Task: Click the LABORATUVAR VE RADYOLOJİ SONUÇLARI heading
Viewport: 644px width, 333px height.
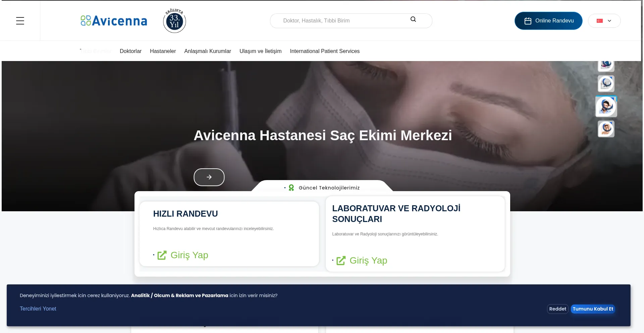Action: tap(396, 214)
